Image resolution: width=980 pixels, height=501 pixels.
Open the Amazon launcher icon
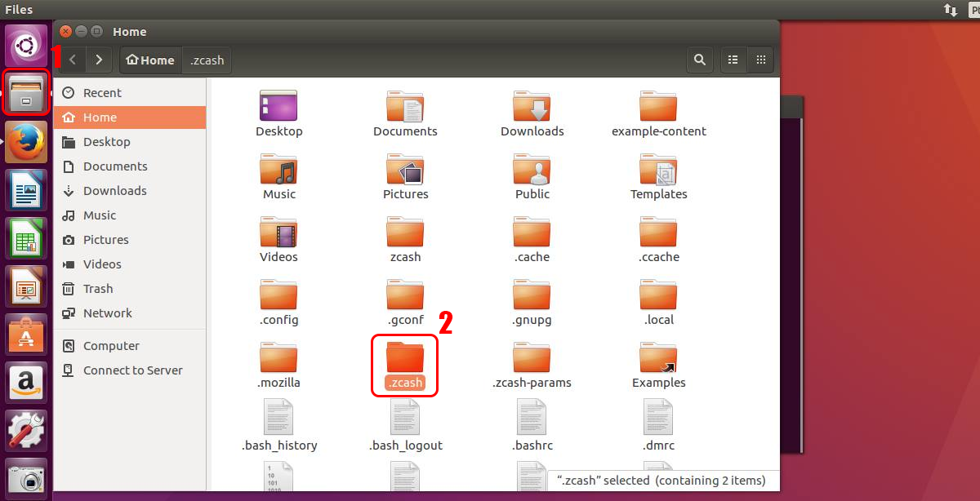pos(27,383)
